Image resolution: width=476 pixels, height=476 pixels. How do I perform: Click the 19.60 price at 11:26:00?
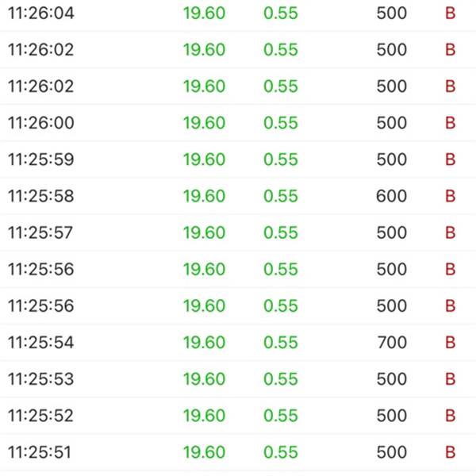pos(205,123)
